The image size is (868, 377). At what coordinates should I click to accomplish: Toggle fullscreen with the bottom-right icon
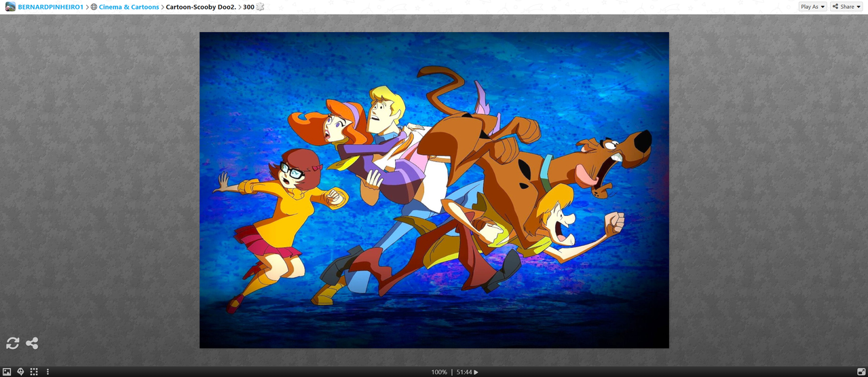(x=861, y=372)
